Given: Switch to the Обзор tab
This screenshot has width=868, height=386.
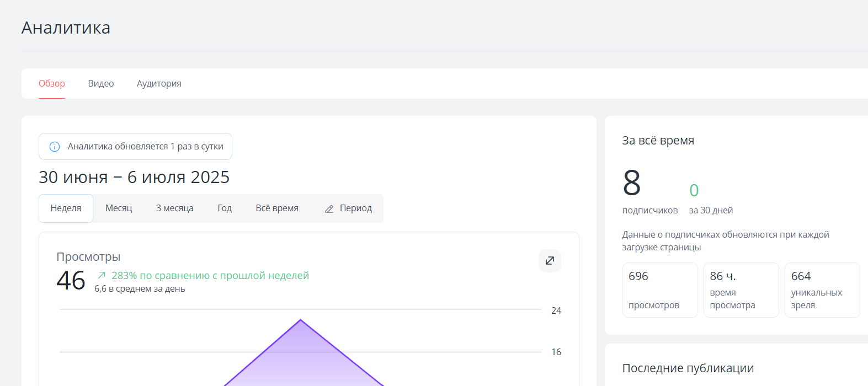Looking at the screenshot, I should click(x=52, y=84).
